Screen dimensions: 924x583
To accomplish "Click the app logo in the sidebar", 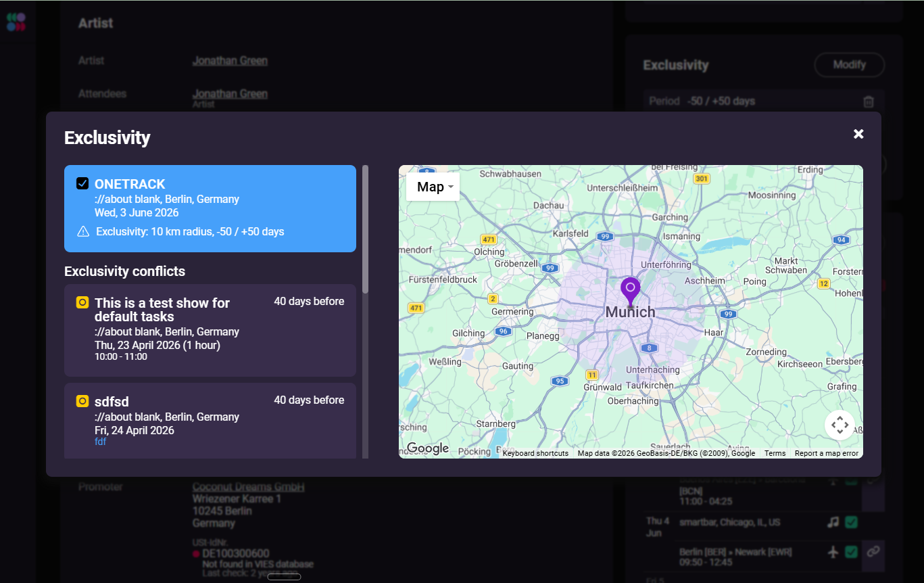I will click(x=16, y=22).
